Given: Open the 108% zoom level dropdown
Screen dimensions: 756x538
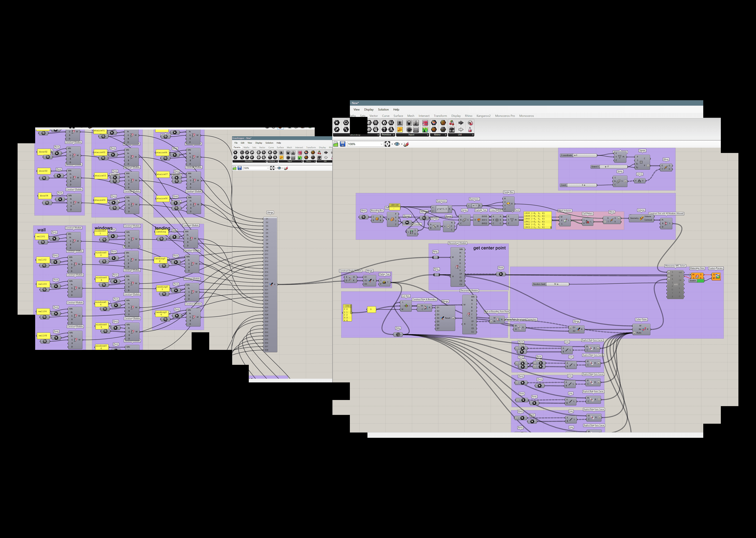Looking at the screenshot, I should pos(381,144).
